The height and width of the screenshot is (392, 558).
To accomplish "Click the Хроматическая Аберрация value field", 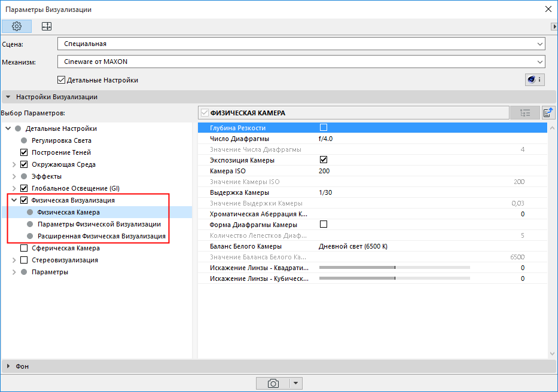I will tap(522, 214).
